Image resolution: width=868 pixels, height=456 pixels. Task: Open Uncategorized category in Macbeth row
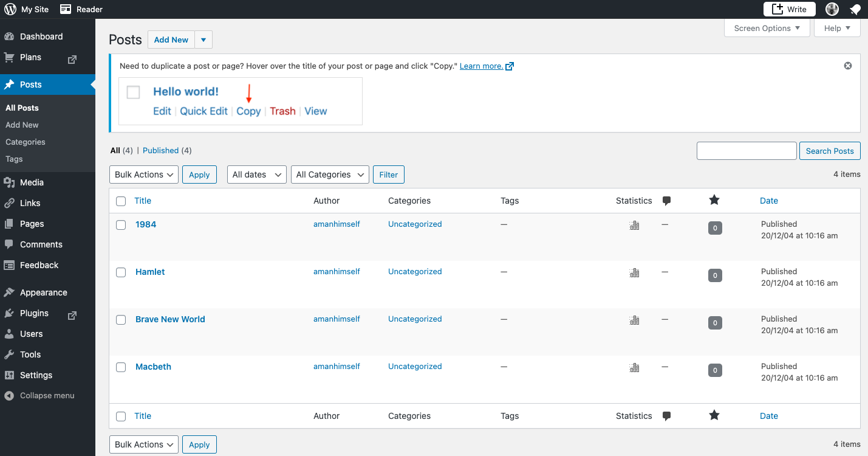pos(415,367)
